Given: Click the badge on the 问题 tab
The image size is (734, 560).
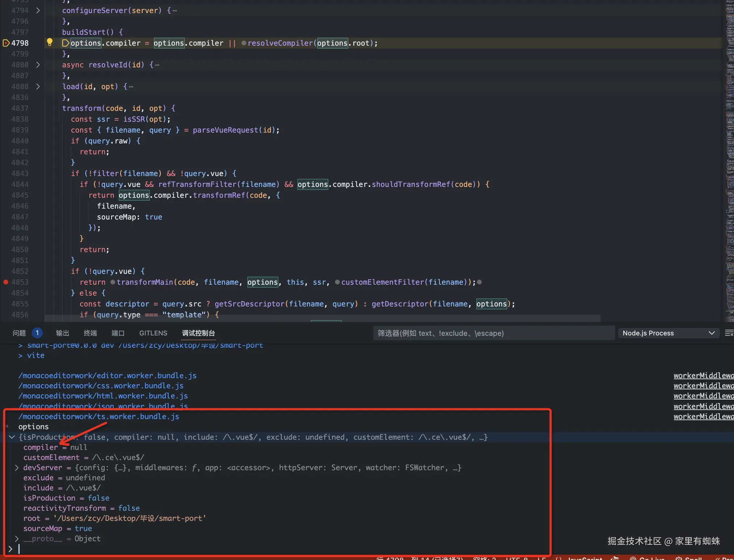Looking at the screenshot, I should [37, 333].
